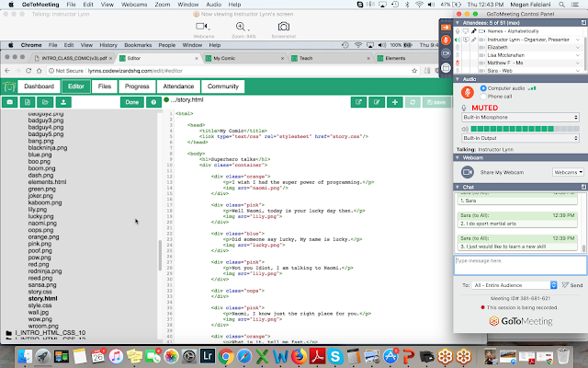
Task: Go to home in shared Chrome toolbar
Action: click(x=39, y=71)
